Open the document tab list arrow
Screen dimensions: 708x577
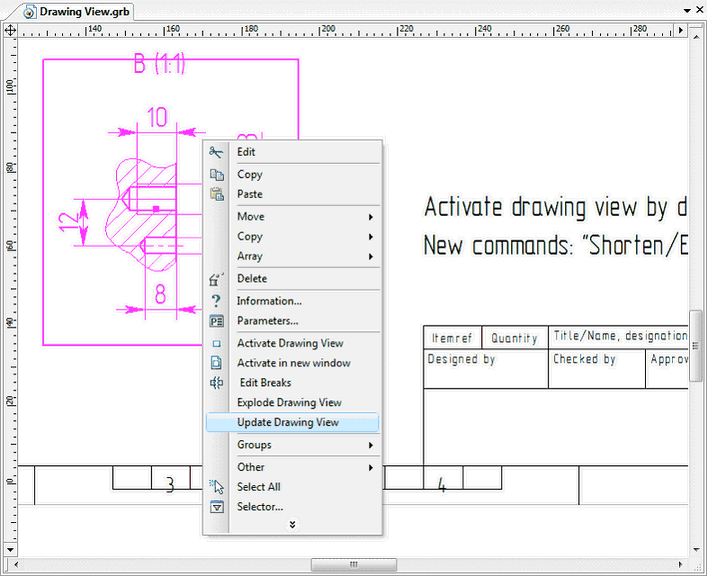click(x=685, y=12)
